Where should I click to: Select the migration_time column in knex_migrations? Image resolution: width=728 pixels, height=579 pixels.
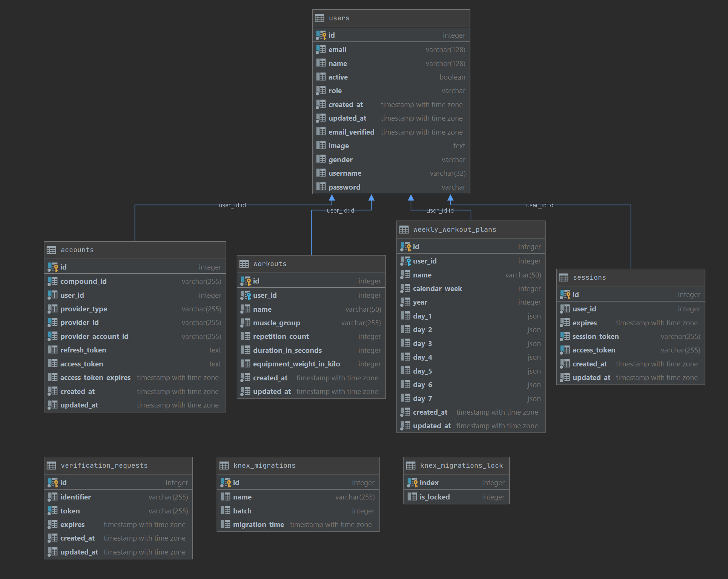[x=258, y=524]
